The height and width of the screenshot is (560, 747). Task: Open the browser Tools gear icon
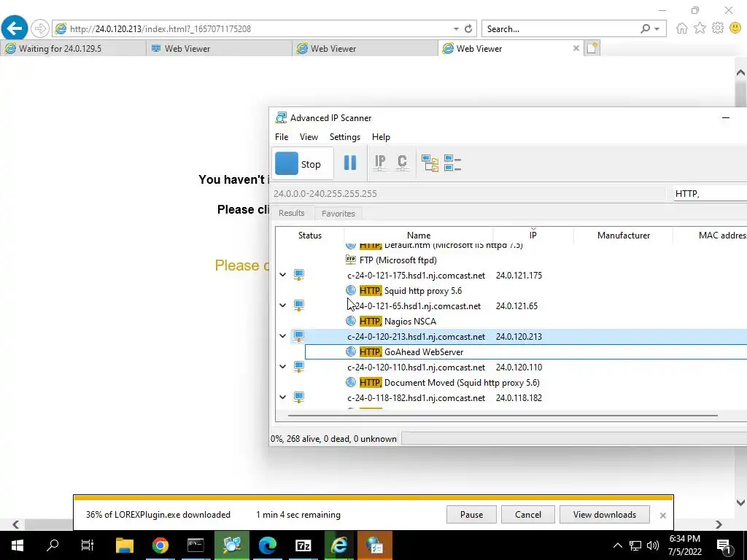718,28
